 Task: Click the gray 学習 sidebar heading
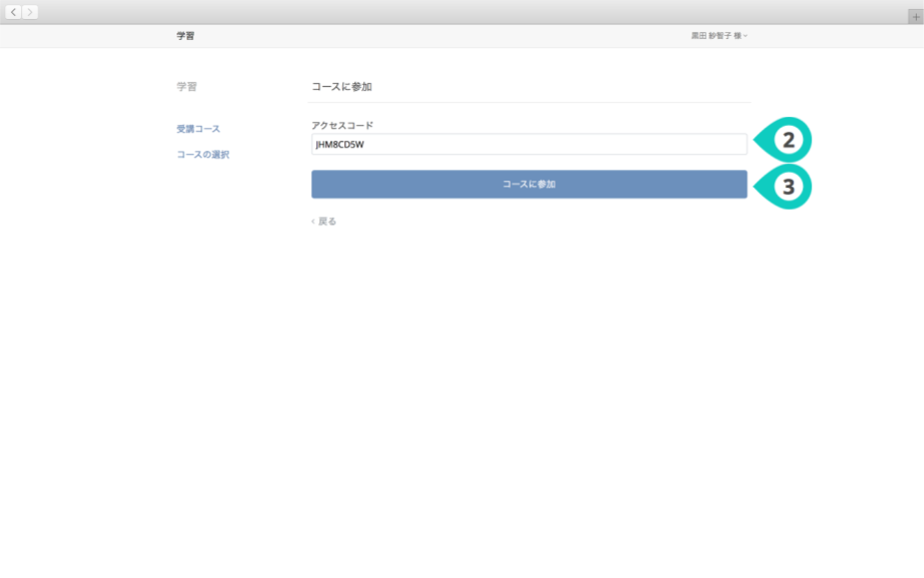click(187, 87)
